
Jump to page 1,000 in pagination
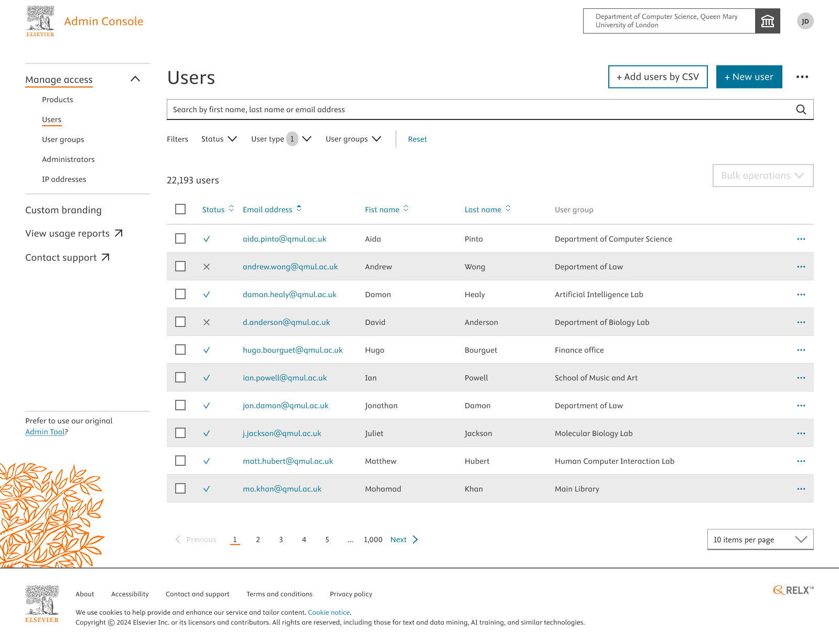point(373,540)
